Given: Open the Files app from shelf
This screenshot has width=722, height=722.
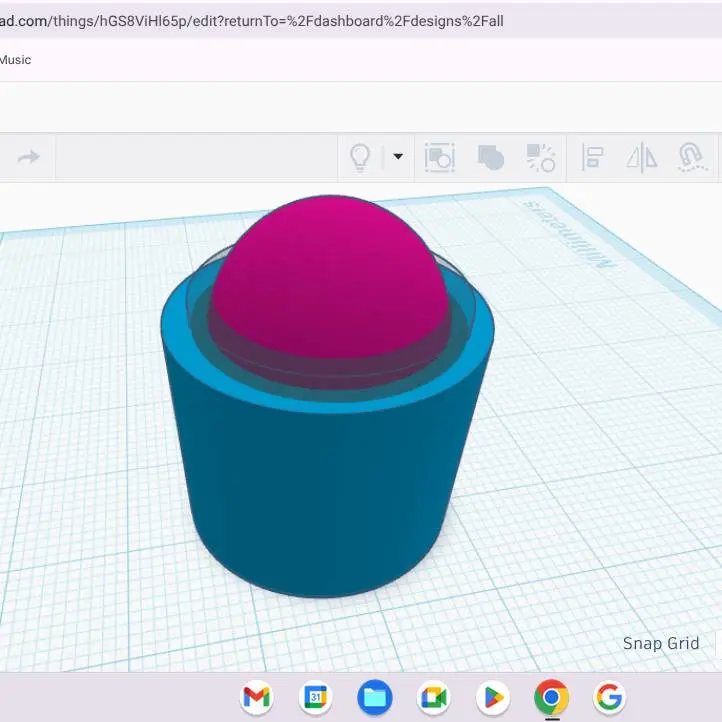Looking at the screenshot, I should pyautogui.click(x=374, y=697).
